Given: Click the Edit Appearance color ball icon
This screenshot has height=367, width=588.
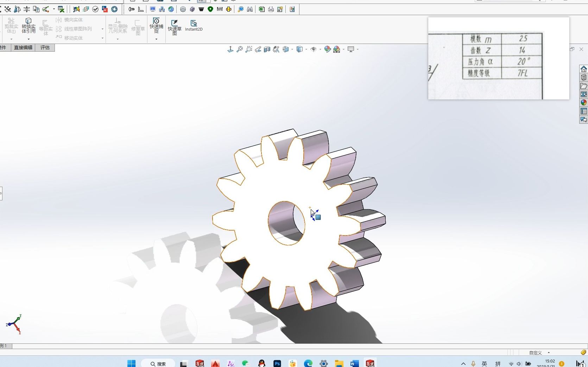Looking at the screenshot, I should click(327, 50).
